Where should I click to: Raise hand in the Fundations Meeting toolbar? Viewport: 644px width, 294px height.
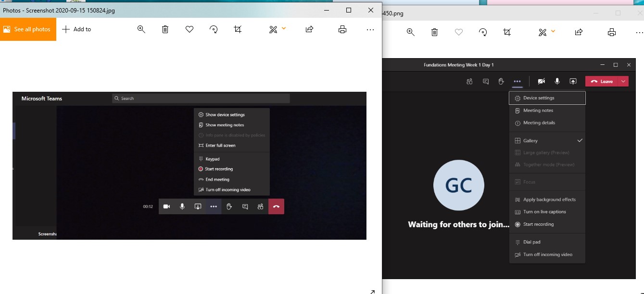tap(501, 82)
